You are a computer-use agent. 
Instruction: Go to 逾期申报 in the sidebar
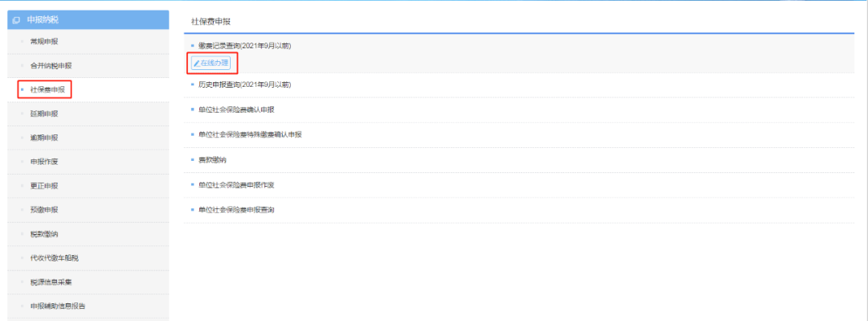[x=43, y=138]
